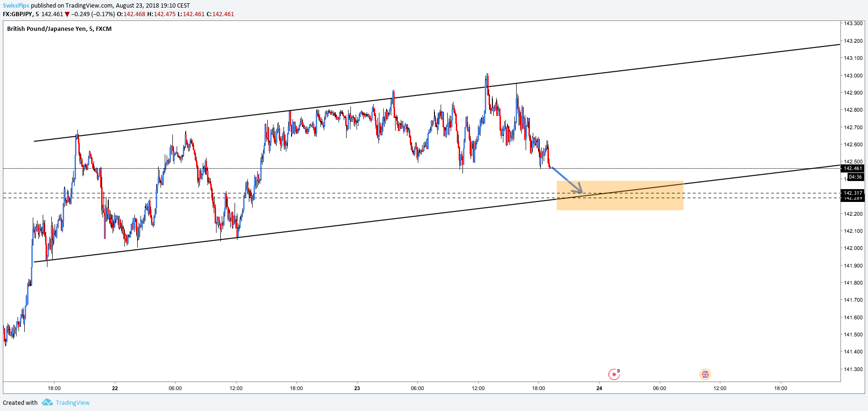Click the low value L:142.461
868x411 pixels.
(191, 14)
